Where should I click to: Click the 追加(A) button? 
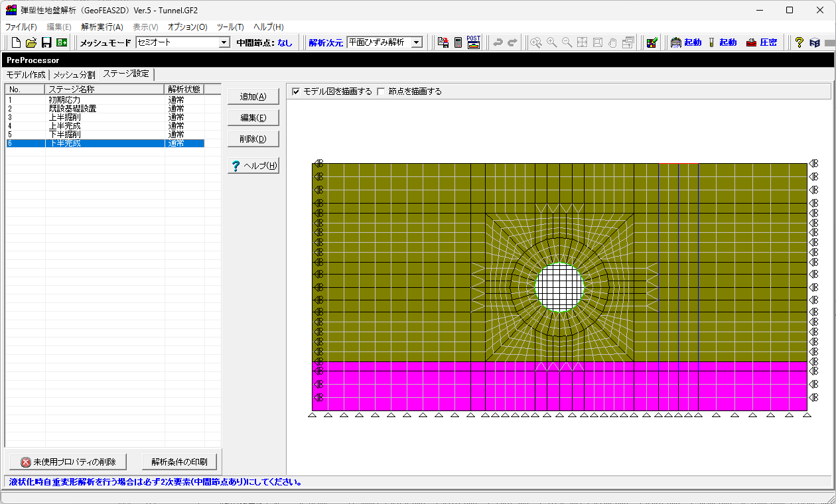click(x=253, y=97)
